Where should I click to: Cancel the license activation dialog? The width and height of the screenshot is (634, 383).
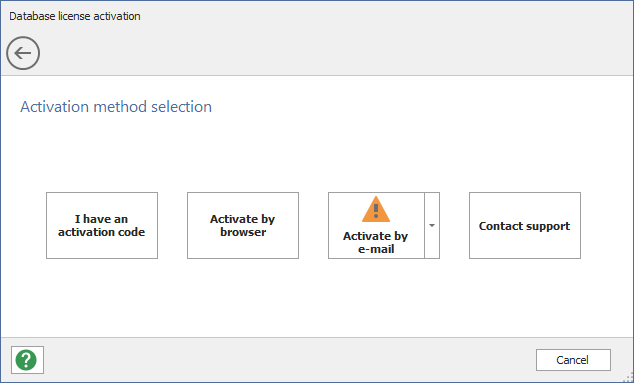tap(573, 360)
